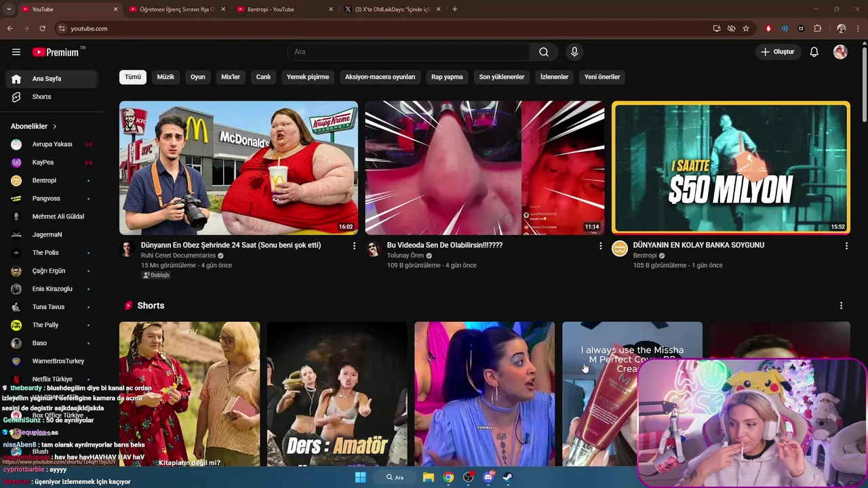Open the Bentropi channel in the sidebar

pyautogui.click(x=52, y=180)
